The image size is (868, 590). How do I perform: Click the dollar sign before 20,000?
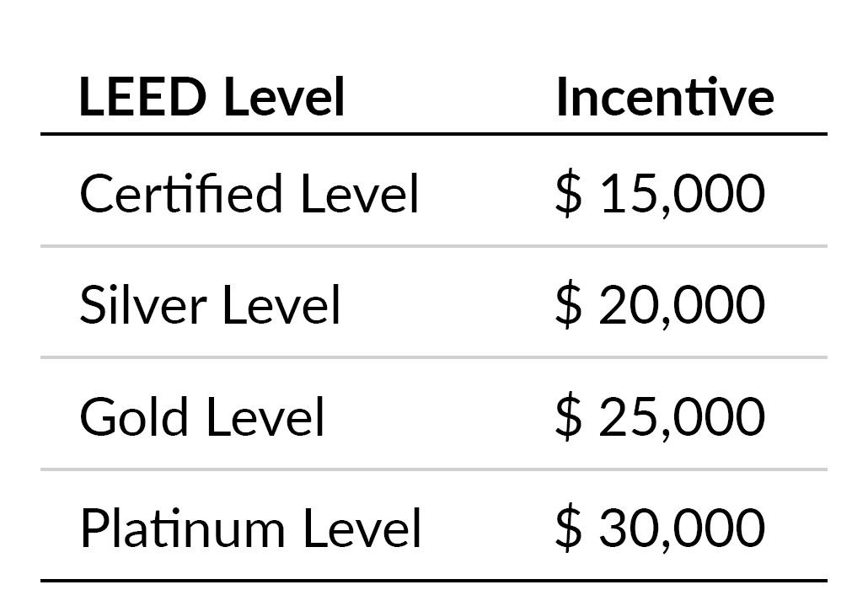coord(569,304)
